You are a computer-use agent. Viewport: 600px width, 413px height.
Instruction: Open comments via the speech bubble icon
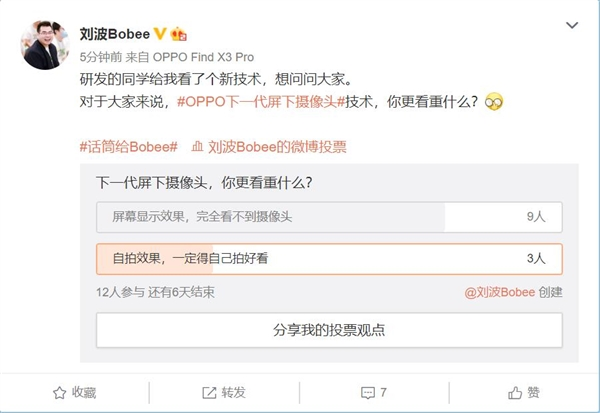point(367,391)
